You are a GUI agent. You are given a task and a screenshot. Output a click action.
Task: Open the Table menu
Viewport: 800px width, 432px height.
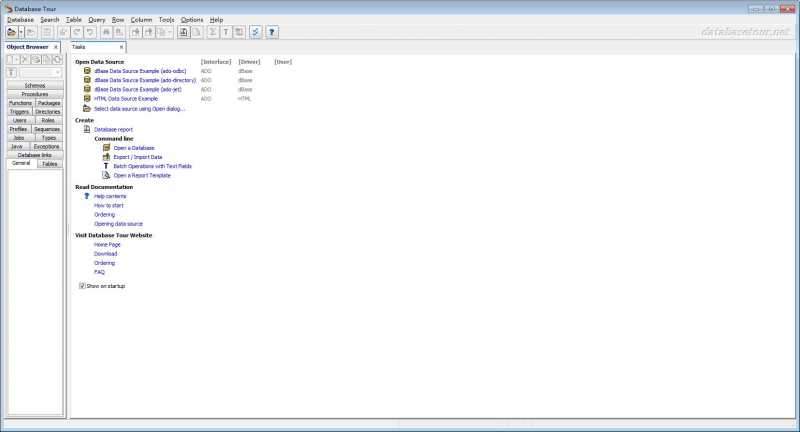74,20
